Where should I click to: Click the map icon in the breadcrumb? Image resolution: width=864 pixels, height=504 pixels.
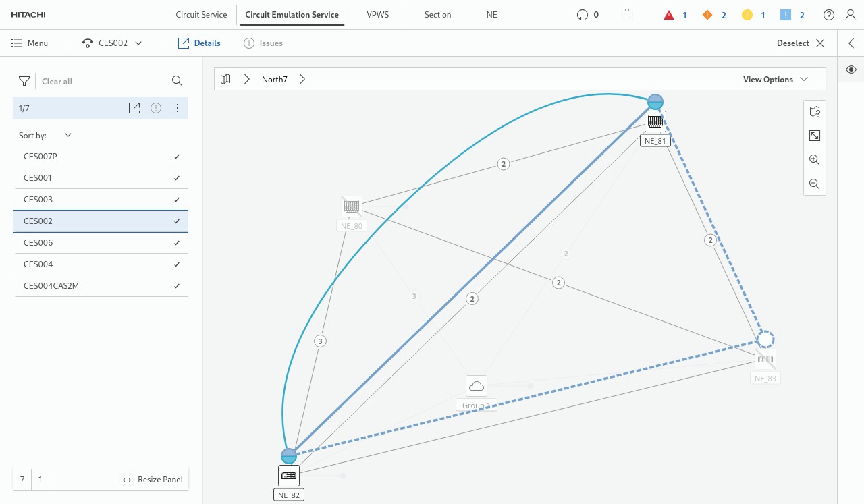tap(226, 79)
